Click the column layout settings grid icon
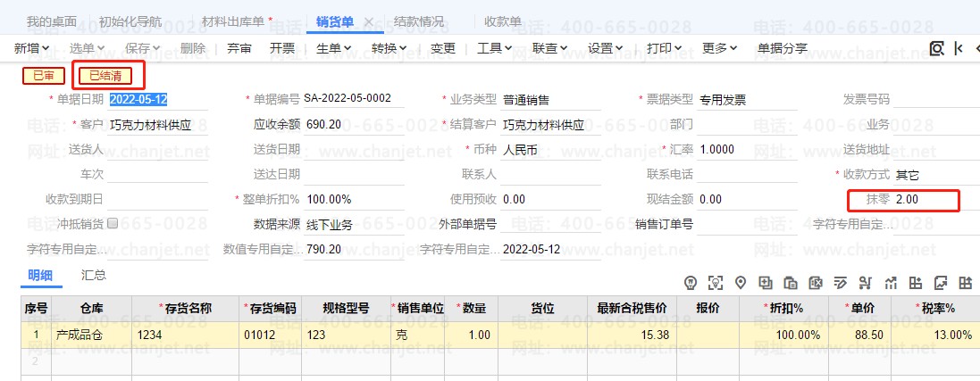This screenshot has height=381, width=980. point(916,283)
